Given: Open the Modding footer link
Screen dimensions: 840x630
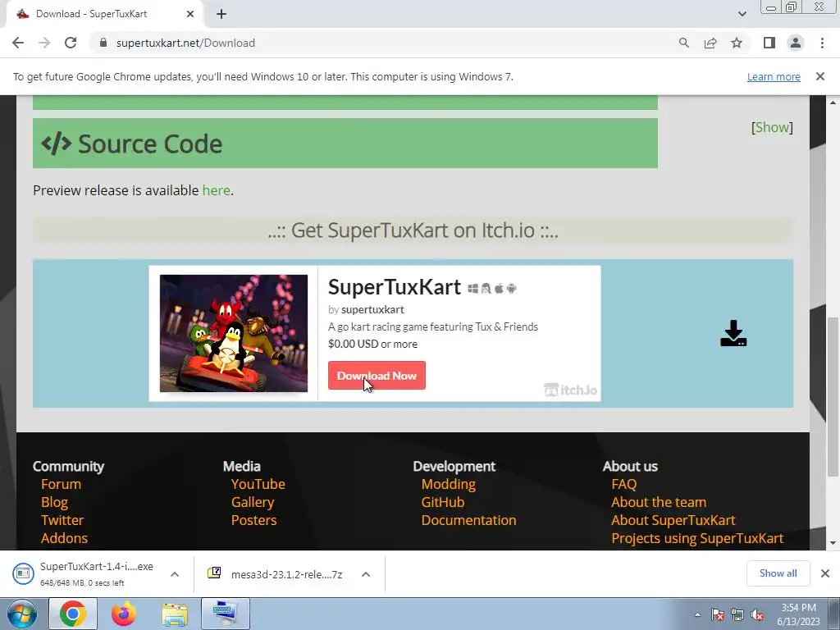Looking at the screenshot, I should pos(449,484).
